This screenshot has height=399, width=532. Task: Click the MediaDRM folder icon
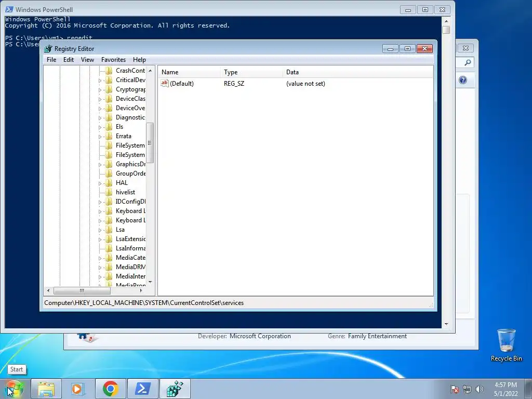tap(109, 267)
